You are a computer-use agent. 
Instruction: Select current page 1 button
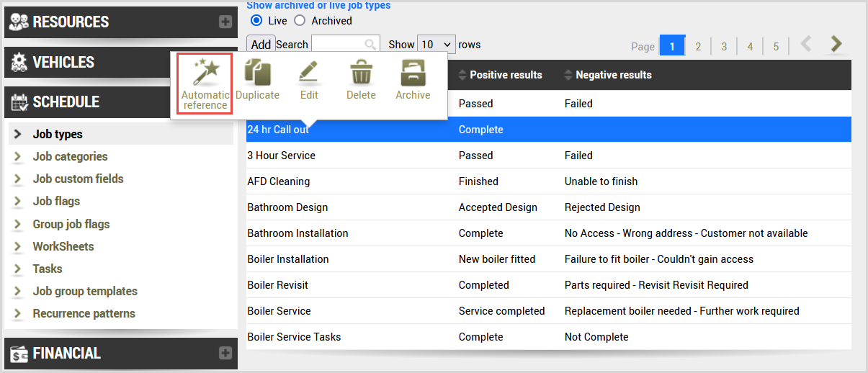click(x=672, y=45)
